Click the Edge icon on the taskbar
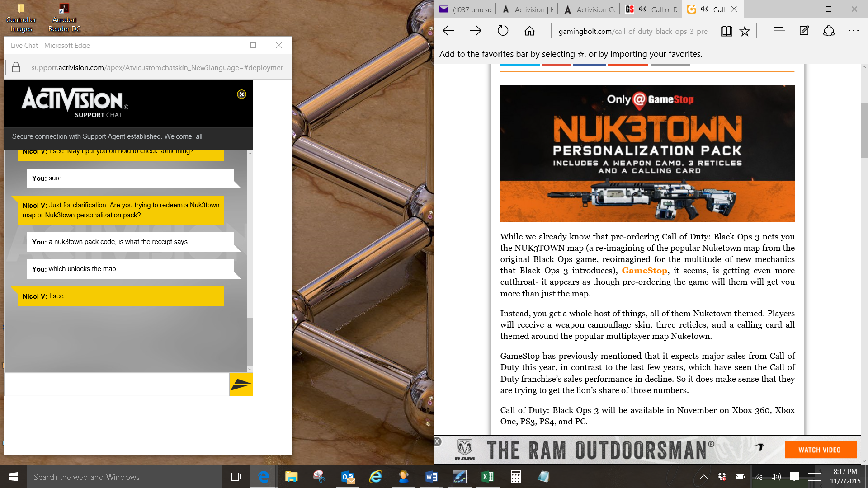 click(264, 477)
